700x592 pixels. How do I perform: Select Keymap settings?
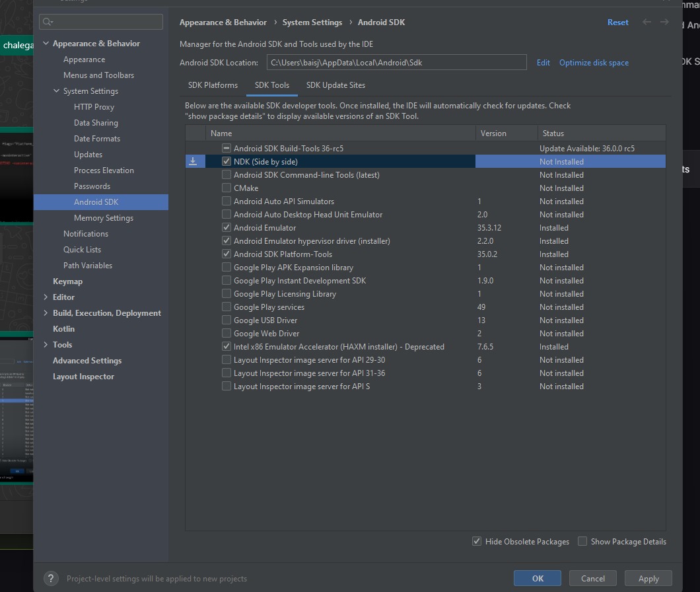coord(67,281)
